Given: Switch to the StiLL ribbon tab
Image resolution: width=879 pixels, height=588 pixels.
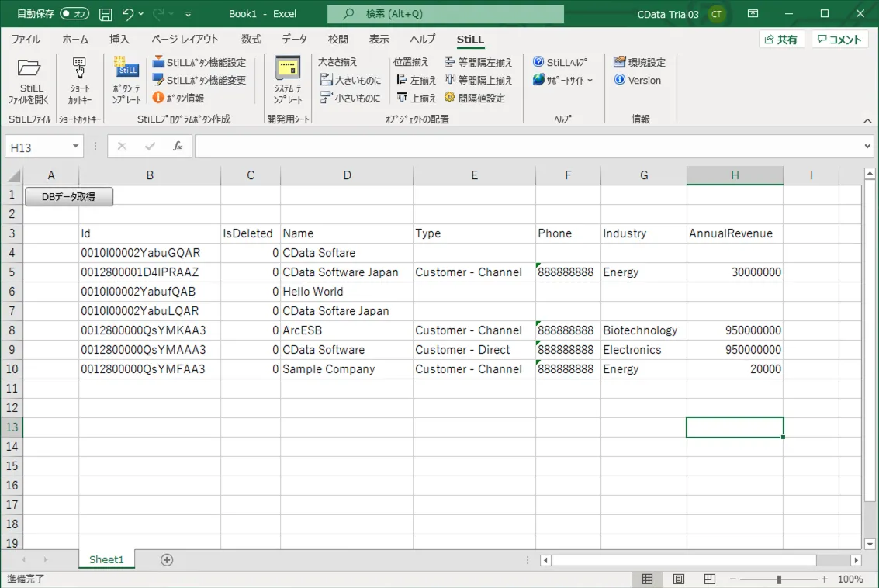Looking at the screenshot, I should coord(469,39).
